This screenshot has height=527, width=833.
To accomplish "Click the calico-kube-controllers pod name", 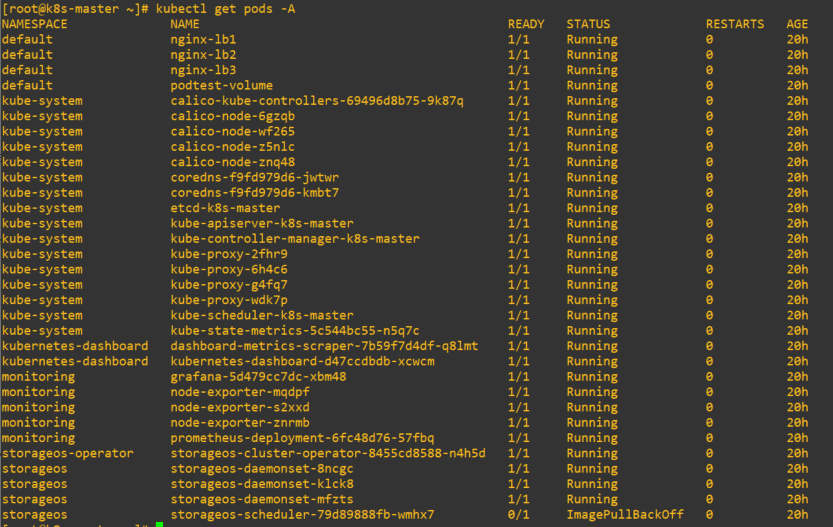I will point(317,101).
